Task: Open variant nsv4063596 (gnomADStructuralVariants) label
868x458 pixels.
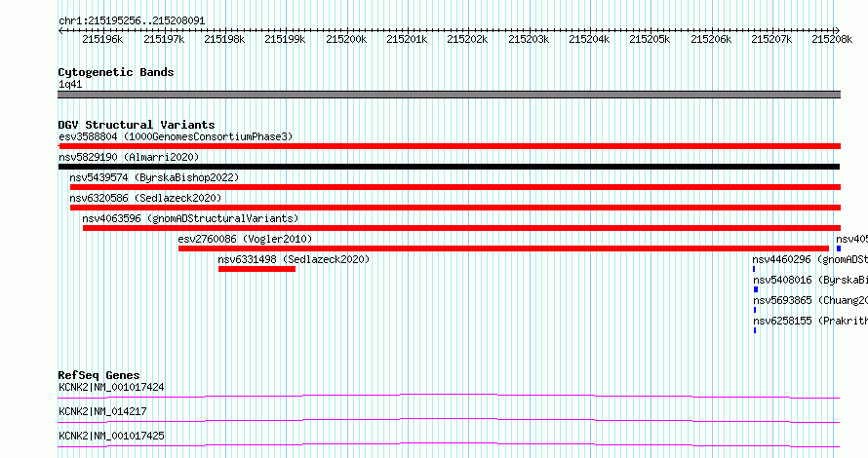Action: coord(190,218)
